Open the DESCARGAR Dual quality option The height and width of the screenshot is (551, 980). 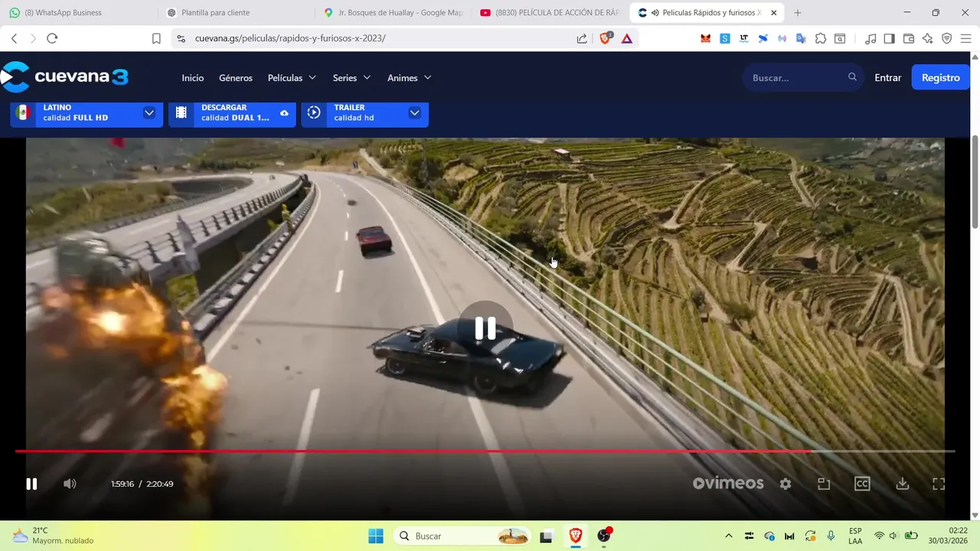232,113
